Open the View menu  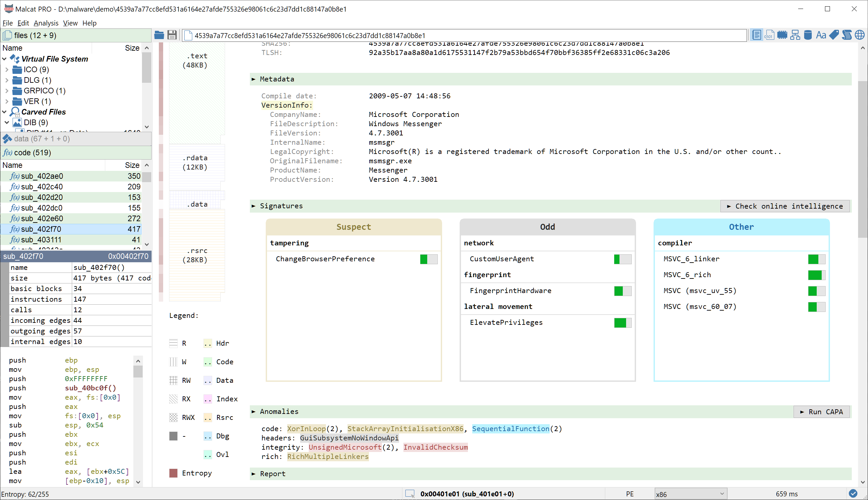(70, 23)
